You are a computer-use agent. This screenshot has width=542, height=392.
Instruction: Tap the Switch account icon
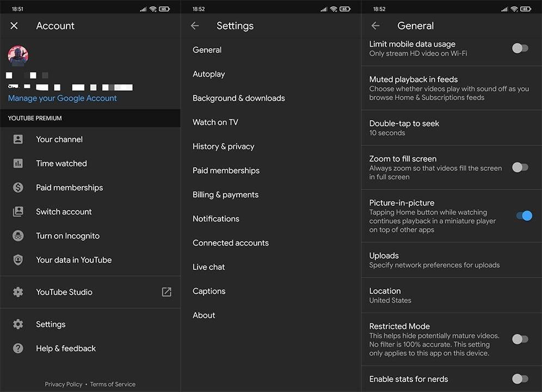point(18,211)
